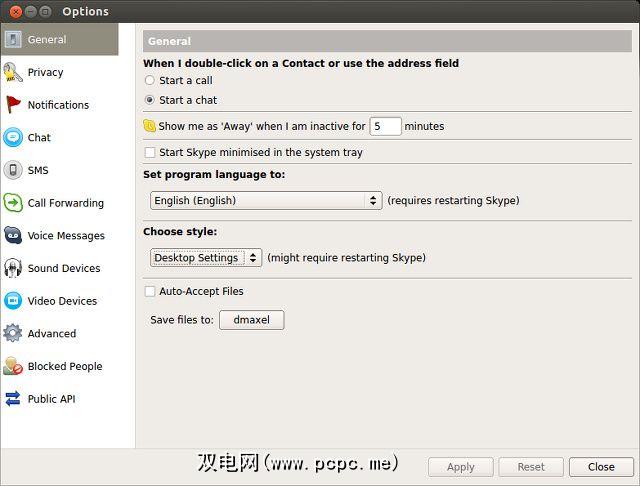The height and width of the screenshot is (486, 640).
Task: Click the dmaxel save folder button
Action: (x=251, y=320)
